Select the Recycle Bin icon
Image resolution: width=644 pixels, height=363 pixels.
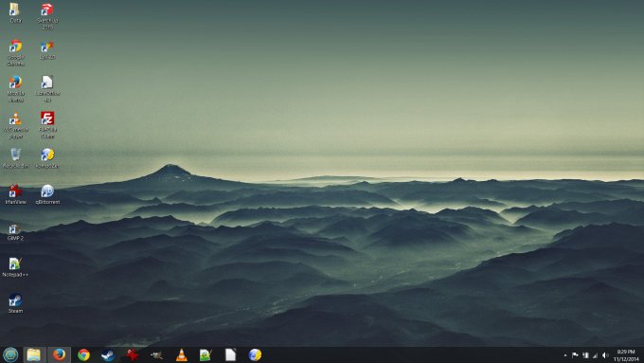click(x=15, y=158)
